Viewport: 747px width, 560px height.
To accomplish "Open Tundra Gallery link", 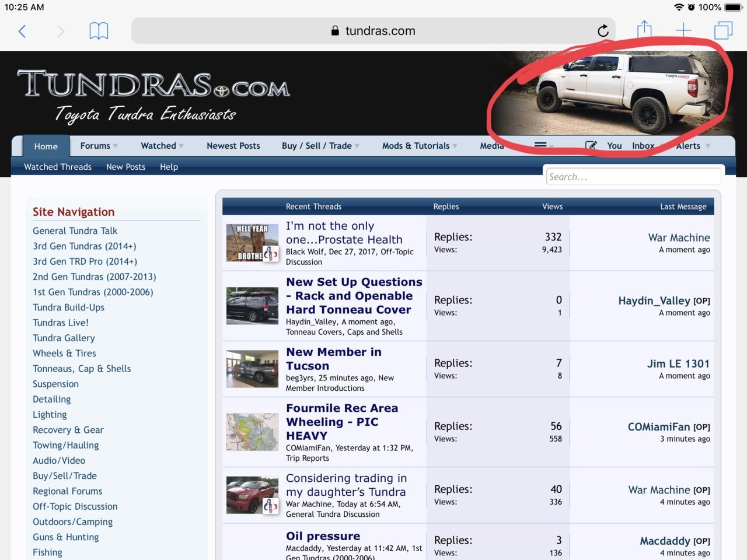I will pyautogui.click(x=64, y=338).
